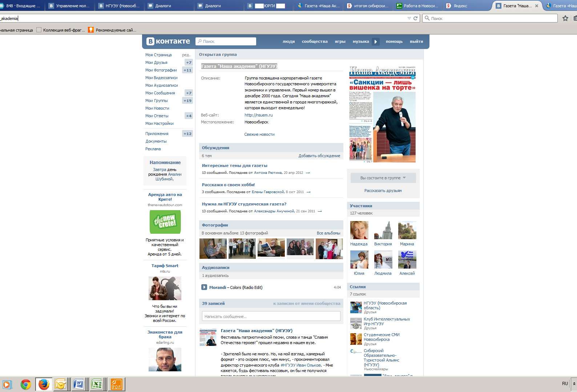
Task: Click the ВКонтакте Поиск search field
Action: [x=226, y=41]
